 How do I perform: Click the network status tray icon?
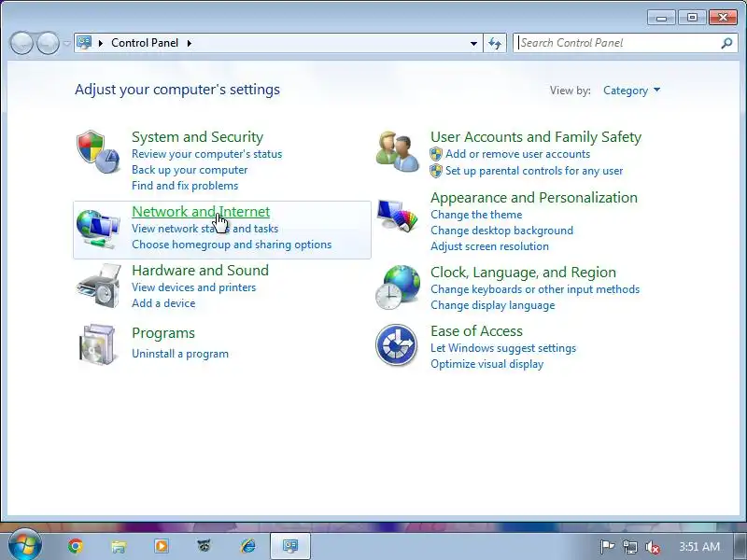coord(629,547)
